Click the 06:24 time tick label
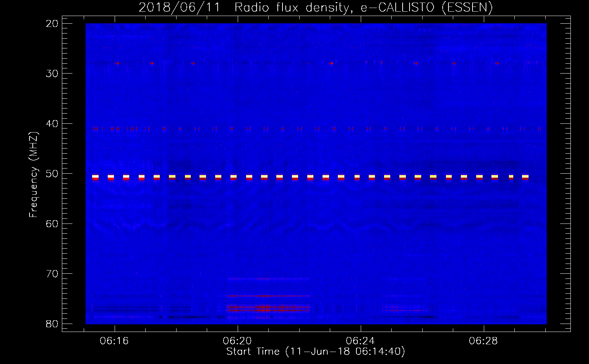 (x=360, y=341)
